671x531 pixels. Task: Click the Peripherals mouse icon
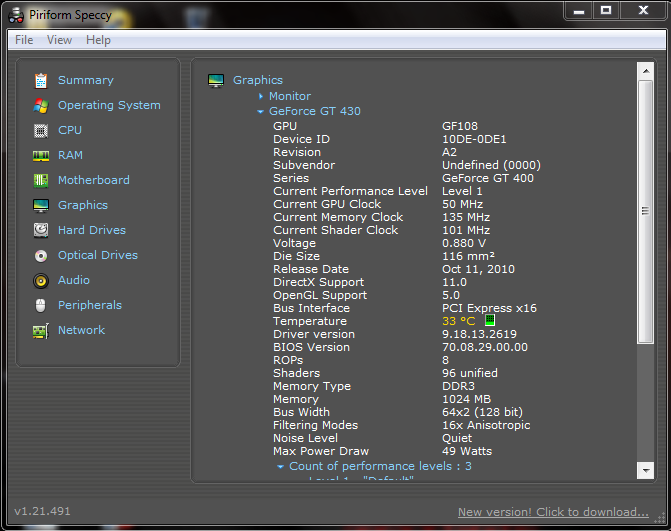(41, 305)
